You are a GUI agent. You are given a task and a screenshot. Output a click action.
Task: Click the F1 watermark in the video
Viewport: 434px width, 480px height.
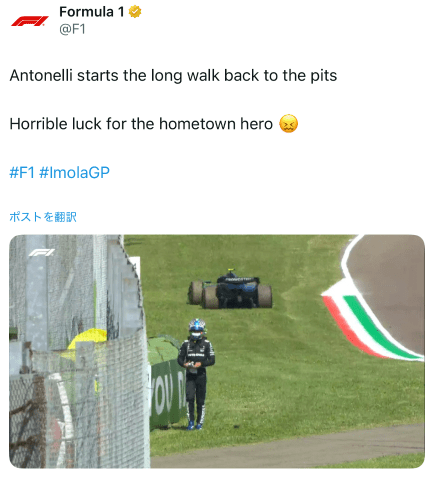click(41, 253)
